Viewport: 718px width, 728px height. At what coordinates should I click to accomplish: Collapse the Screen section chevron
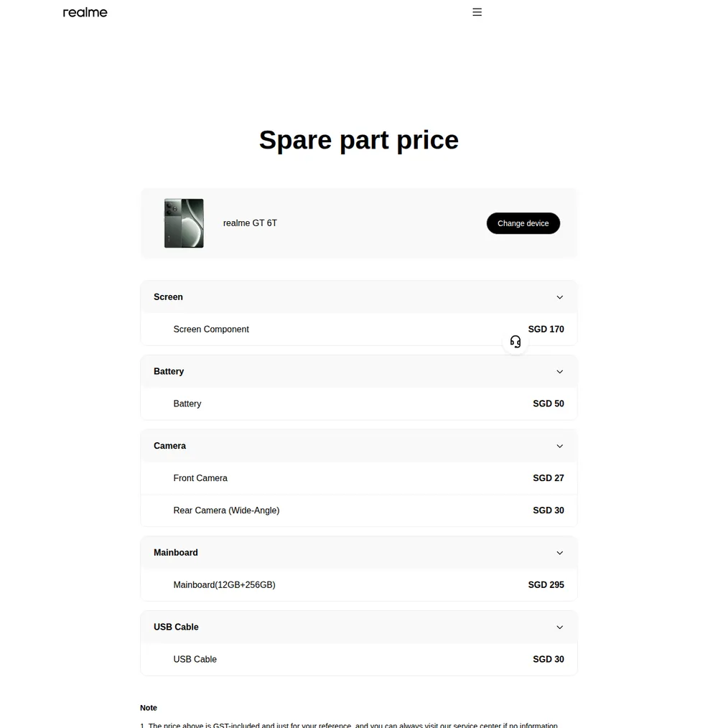tap(559, 297)
